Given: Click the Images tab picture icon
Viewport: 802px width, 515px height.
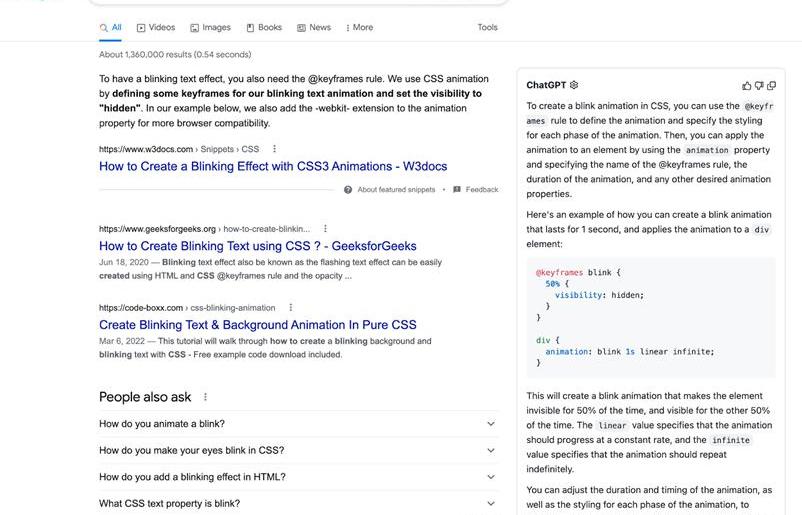Looking at the screenshot, I should (194, 28).
